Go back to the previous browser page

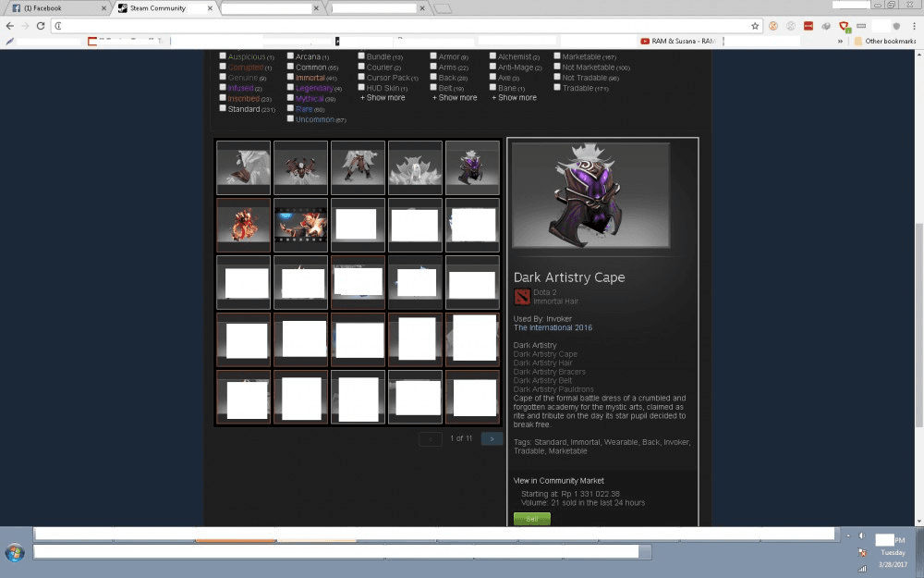point(10,26)
